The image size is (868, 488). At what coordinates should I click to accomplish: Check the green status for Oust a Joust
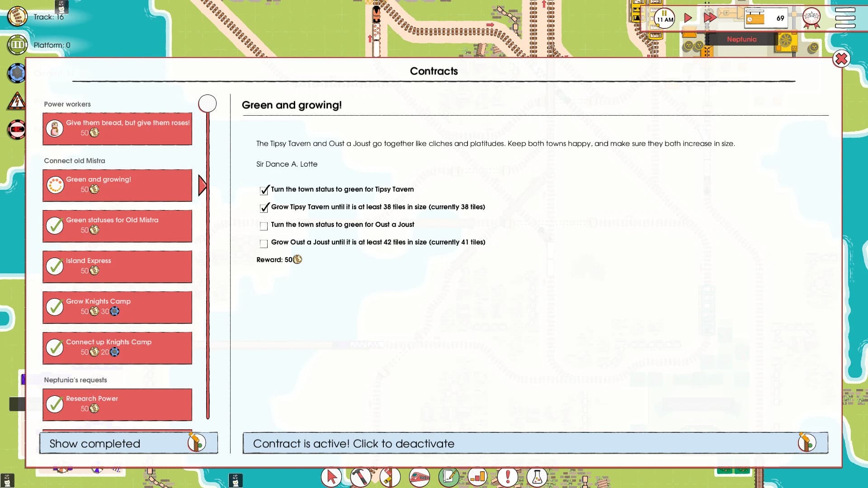tap(264, 225)
